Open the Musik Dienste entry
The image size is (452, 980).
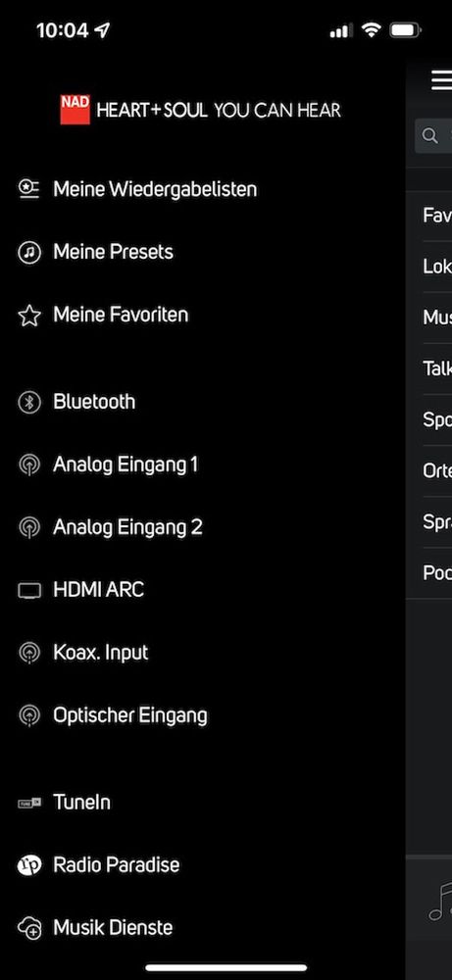113,927
